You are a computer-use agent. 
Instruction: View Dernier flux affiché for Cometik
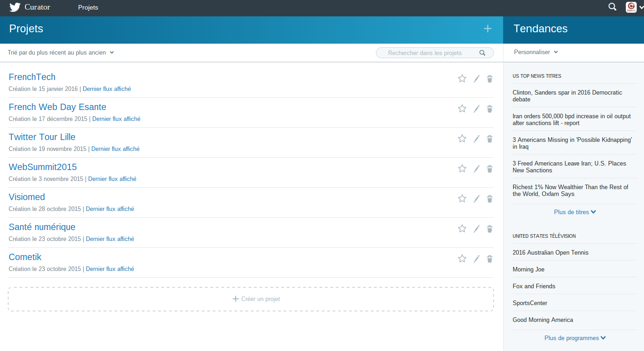pos(110,269)
